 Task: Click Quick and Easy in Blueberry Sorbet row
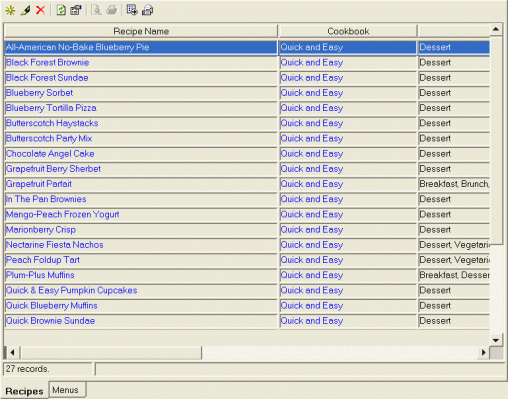tap(348, 93)
